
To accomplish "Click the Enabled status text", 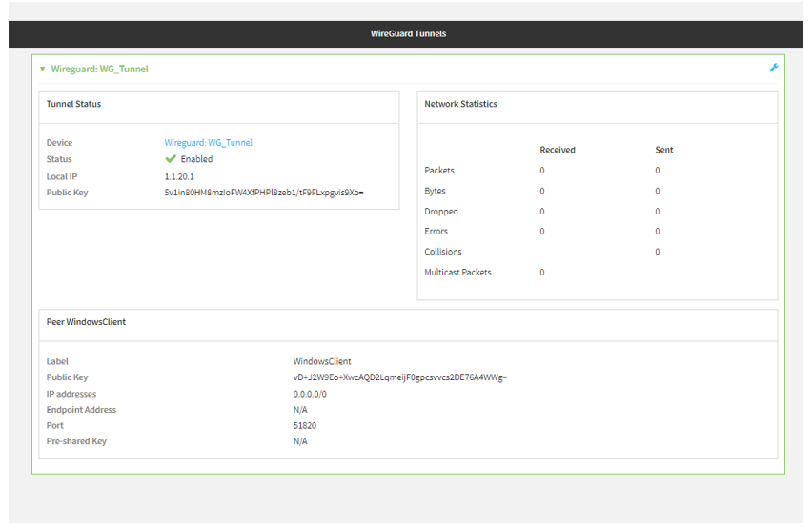I will pyautogui.click(x=196, y=159).
